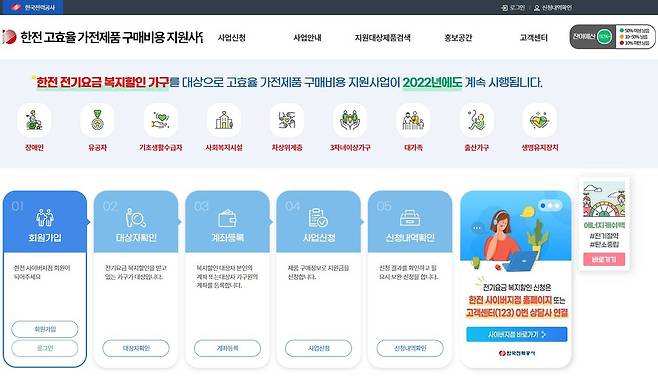Click the 출산가구 mother-and-baby icon
Viewport: 658px width, 390px height.
[476, 120]
